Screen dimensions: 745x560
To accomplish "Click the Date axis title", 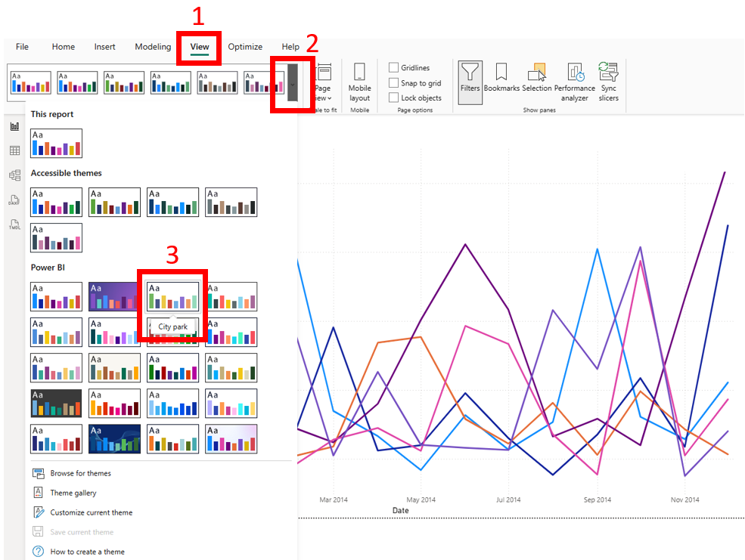I will (x=401, y=510).
